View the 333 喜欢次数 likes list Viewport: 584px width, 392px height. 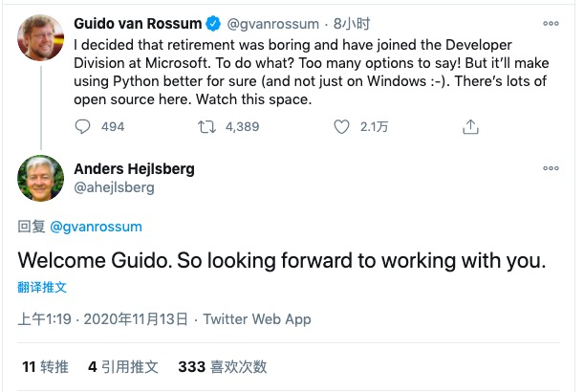point(223,366)
